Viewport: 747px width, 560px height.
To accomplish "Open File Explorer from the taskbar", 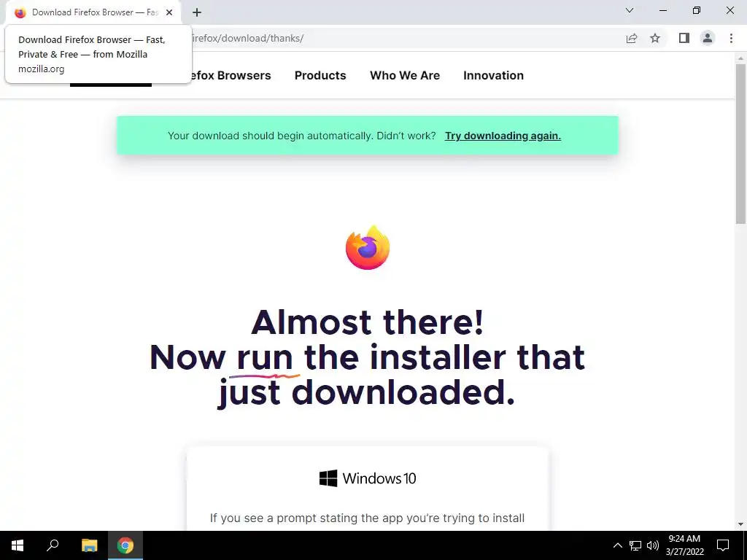I will (89, 545).
